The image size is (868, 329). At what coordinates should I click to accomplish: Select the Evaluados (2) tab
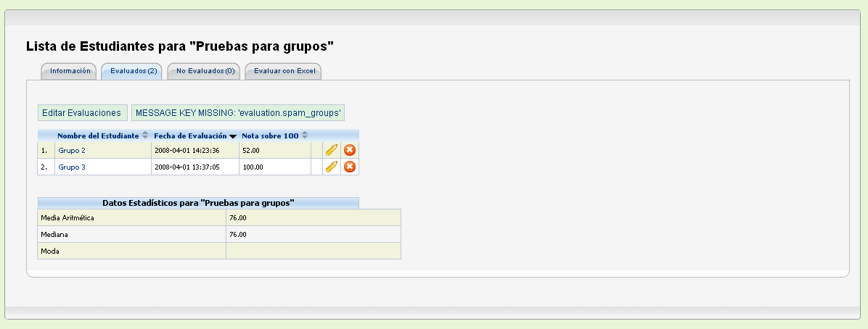133,71
